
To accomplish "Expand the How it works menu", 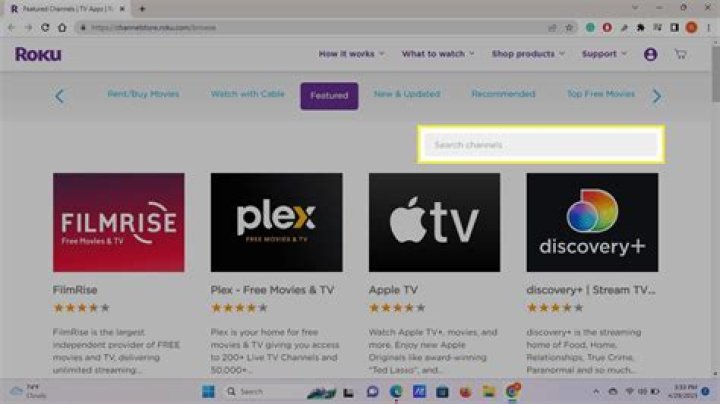I will click(351, 54).
